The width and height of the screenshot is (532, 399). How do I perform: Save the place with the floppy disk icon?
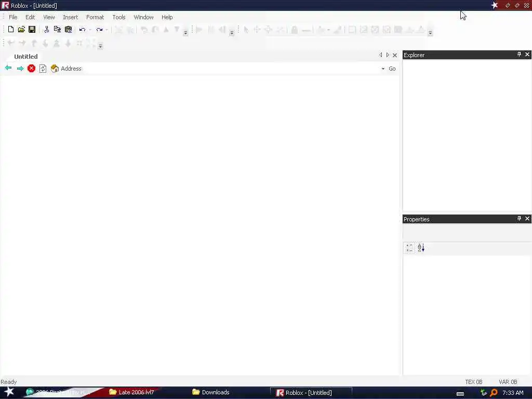(32, 30)
